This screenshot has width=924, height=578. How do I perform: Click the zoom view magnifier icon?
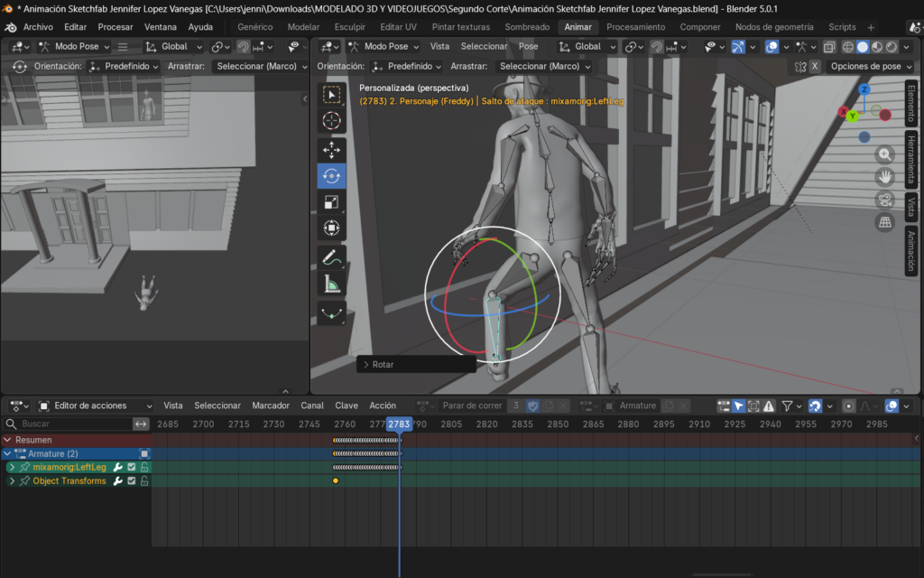click(884, 154)
